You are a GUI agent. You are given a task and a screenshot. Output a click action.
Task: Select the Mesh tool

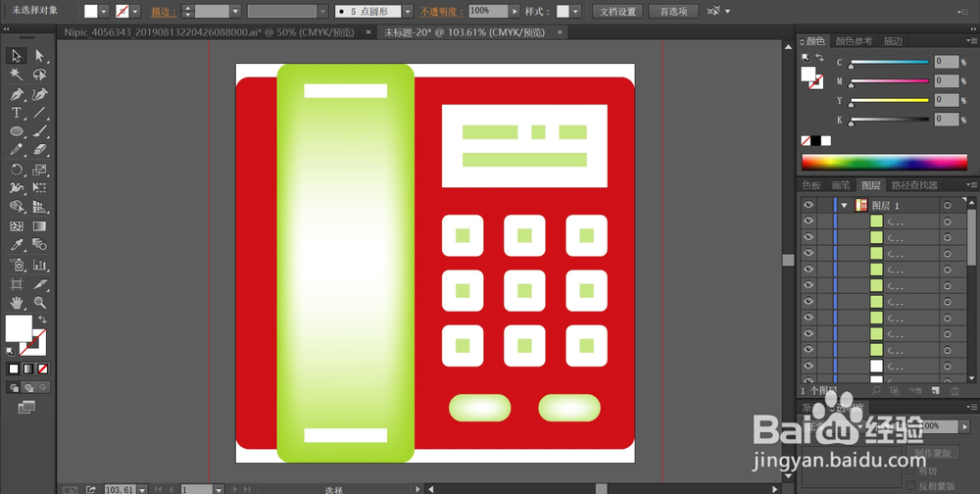[17, 226]
